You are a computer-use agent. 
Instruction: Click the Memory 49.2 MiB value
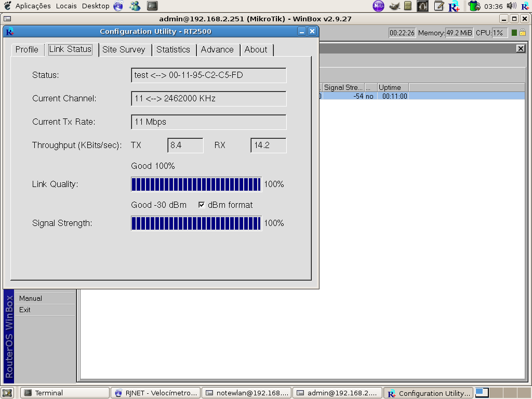coord(459,33)
